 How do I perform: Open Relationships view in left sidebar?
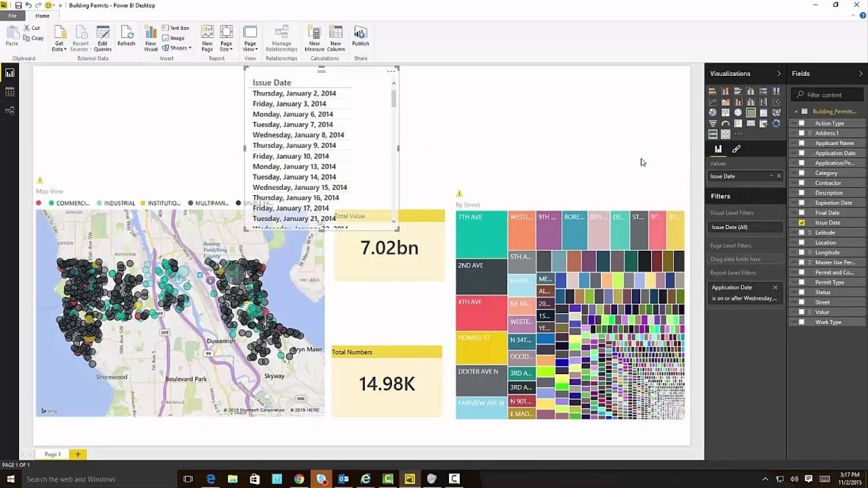click(9, 110)
